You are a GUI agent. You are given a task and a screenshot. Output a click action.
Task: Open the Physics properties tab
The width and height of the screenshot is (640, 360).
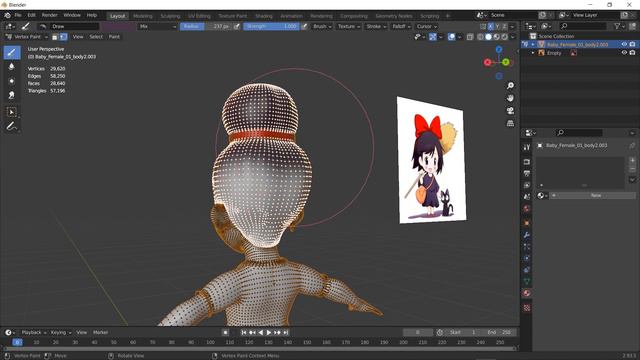(x=527, y=258)
